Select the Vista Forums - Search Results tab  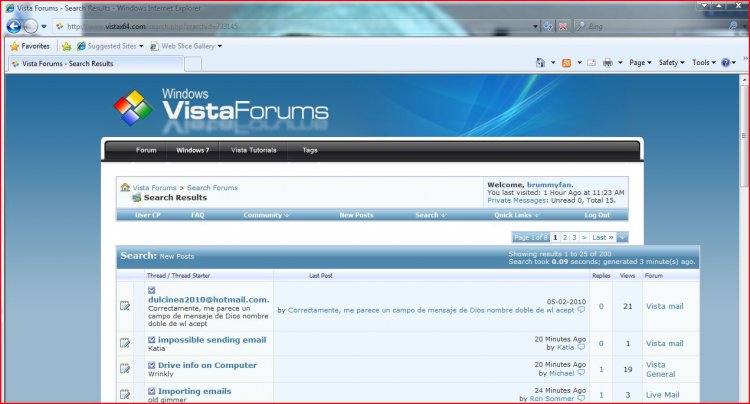coord(95,64)
